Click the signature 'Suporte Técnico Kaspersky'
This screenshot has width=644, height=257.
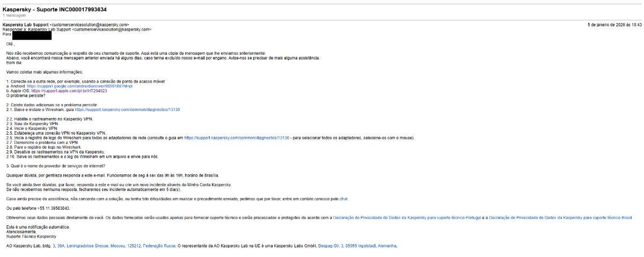coord(31,237)
